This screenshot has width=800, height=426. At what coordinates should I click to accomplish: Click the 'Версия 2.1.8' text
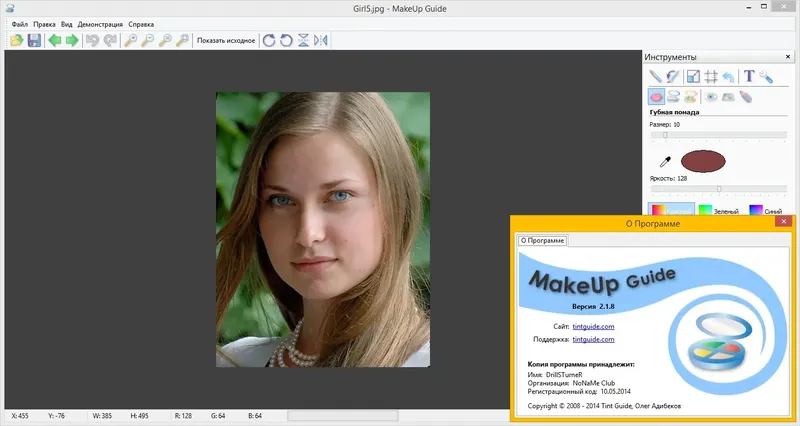pyautogui.click(x=593, y=307)
